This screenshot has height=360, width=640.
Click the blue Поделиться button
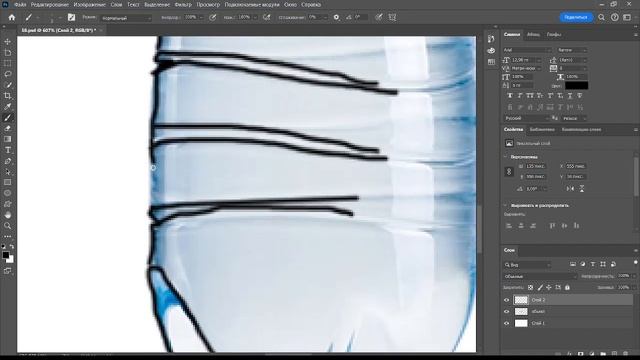(576, 18)
